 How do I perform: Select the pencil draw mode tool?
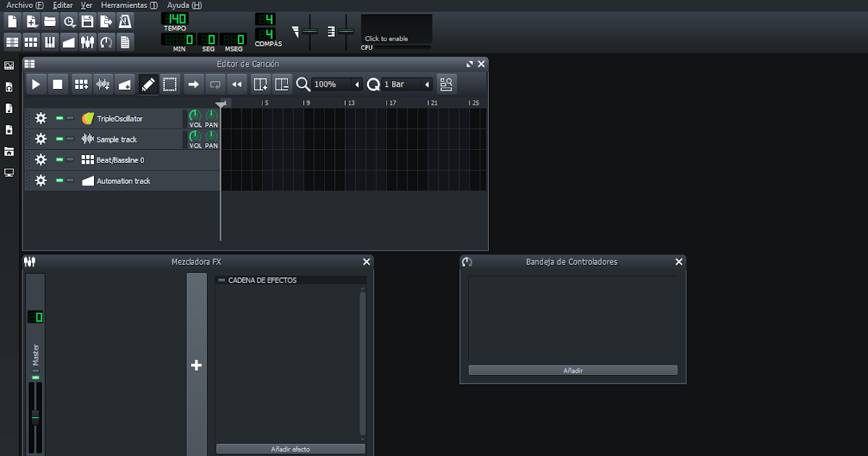pos(148,84)
